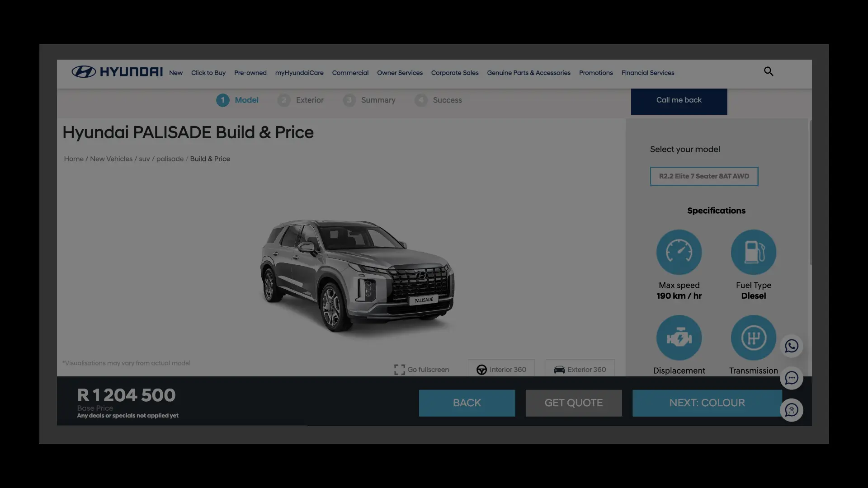Click the BACK button
868x488 pixels.
[467, 403]
